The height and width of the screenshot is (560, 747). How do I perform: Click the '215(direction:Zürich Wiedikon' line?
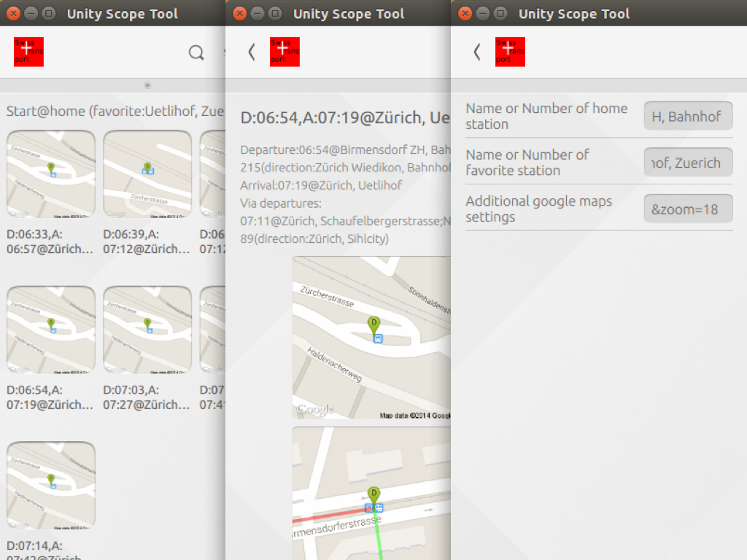tap(345, 168)
